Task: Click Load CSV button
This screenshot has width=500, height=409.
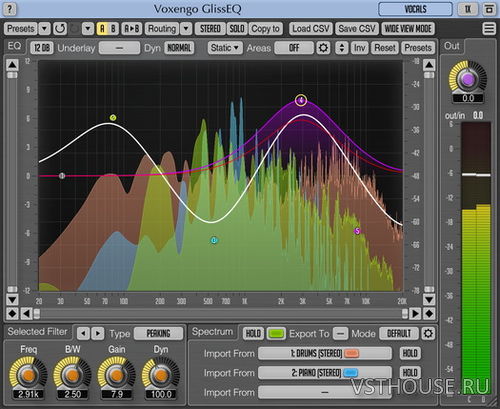Action: click(311, 29)
